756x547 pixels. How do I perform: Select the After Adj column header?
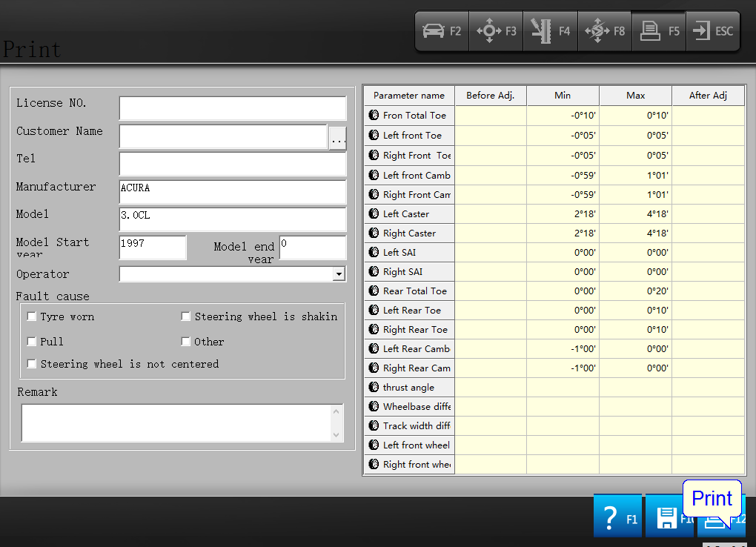[708, 96]
